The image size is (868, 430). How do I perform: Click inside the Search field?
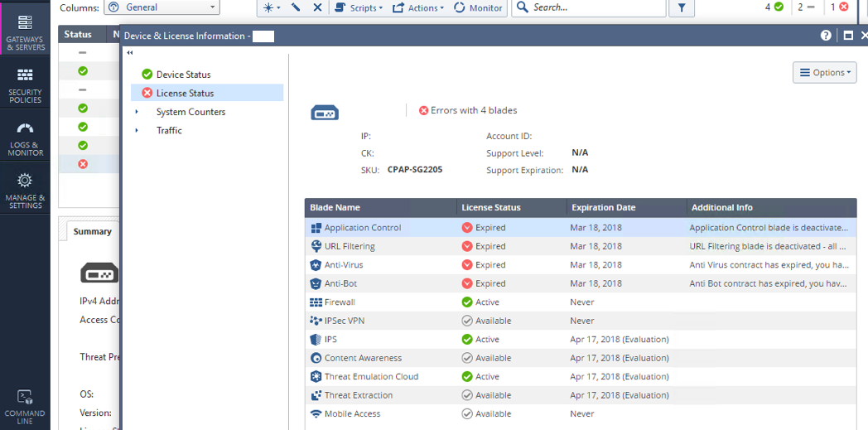589,7
